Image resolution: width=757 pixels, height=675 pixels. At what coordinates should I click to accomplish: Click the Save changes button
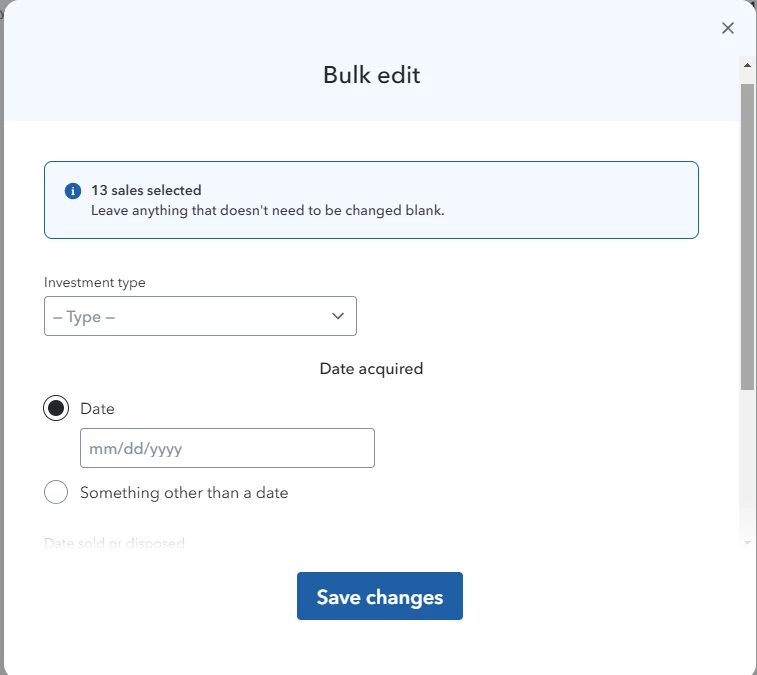click(x=380, y=596)
